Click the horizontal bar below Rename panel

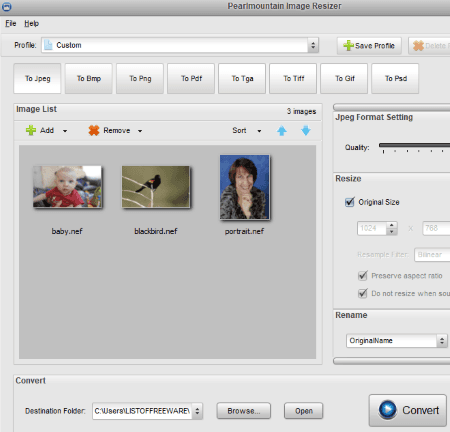(392, 361)
